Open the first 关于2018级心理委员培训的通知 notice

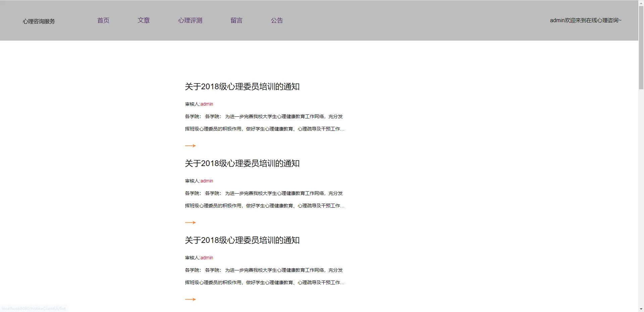pyautogui.click(x=242, y=87)
